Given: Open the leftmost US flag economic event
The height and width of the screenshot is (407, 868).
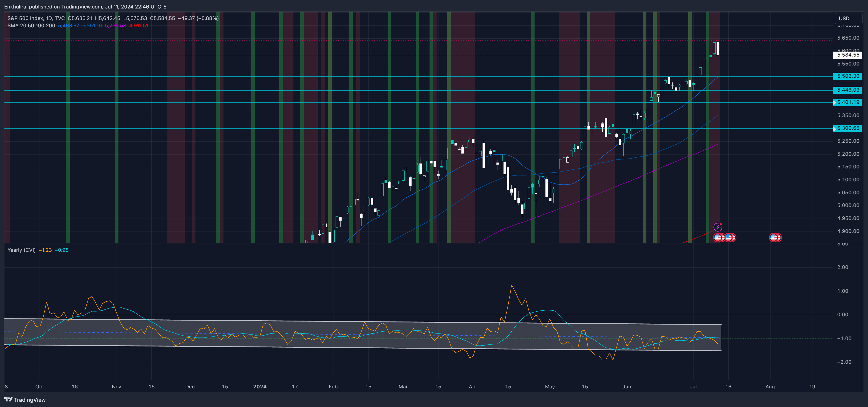Looking at the screenshot, I should [x=718, y=237].
